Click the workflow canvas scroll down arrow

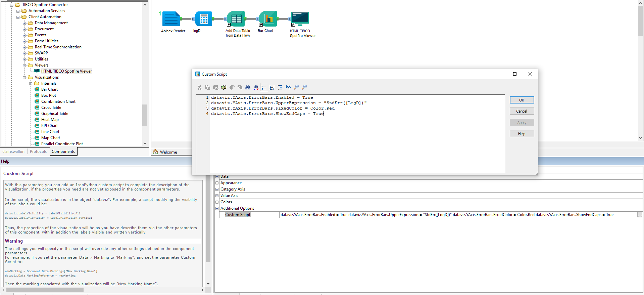[640, 138]
